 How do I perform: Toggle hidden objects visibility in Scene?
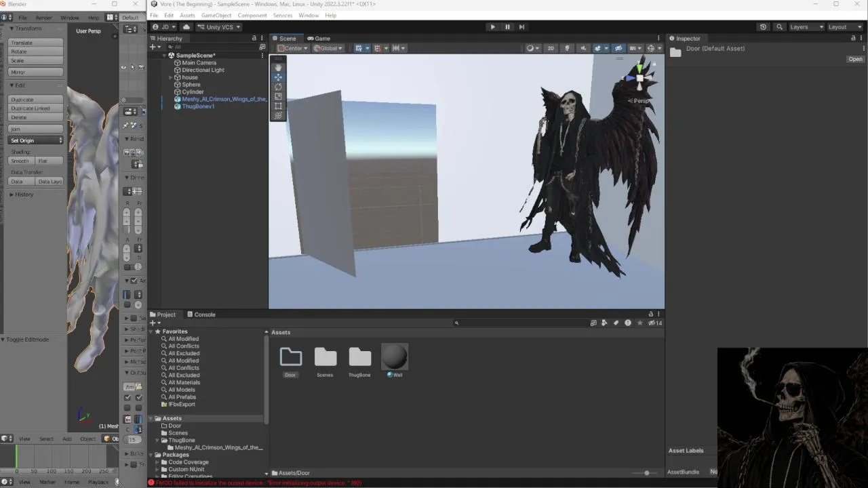pos(618,48)
